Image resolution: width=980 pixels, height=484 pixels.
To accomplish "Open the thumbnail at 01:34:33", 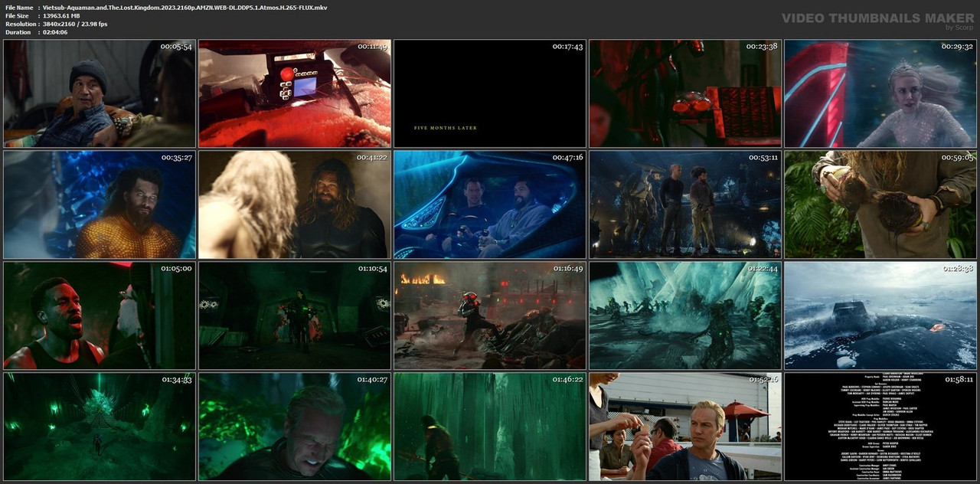I will (100, 427).
